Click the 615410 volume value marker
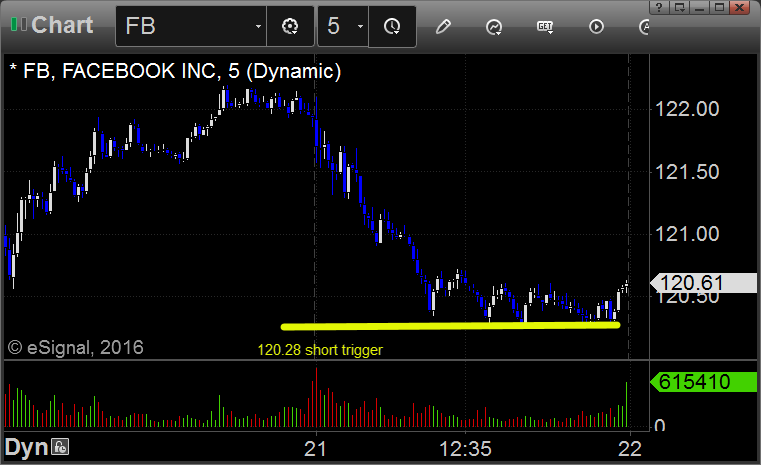The image size is (761, 465). [703, 382]
